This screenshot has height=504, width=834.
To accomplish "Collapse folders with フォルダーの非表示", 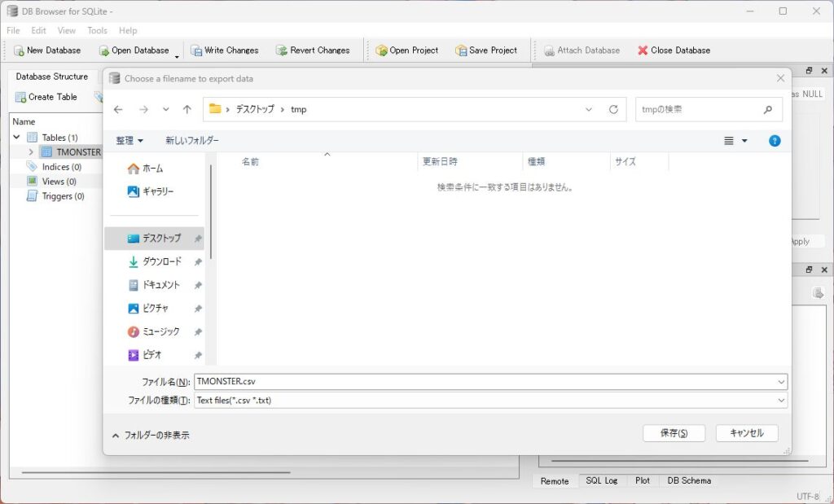I will (x=151, y=436).
